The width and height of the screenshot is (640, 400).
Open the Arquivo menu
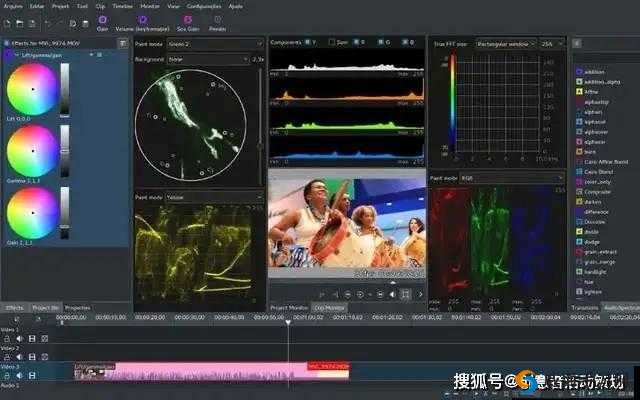pos(13,6)
